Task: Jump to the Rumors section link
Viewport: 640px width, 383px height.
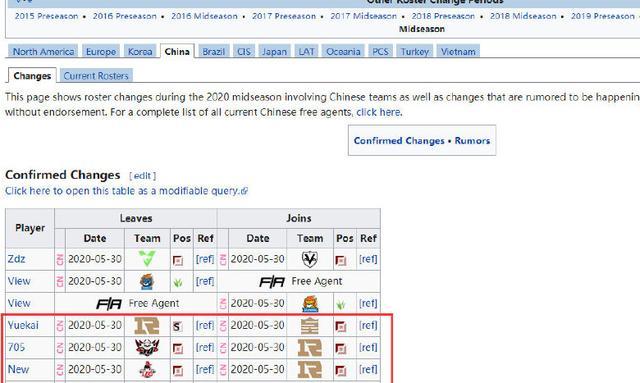Action: (472, 140)
